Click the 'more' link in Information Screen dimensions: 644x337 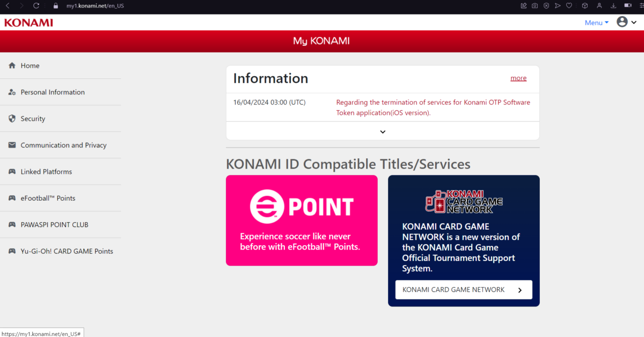tap(518, 78)
